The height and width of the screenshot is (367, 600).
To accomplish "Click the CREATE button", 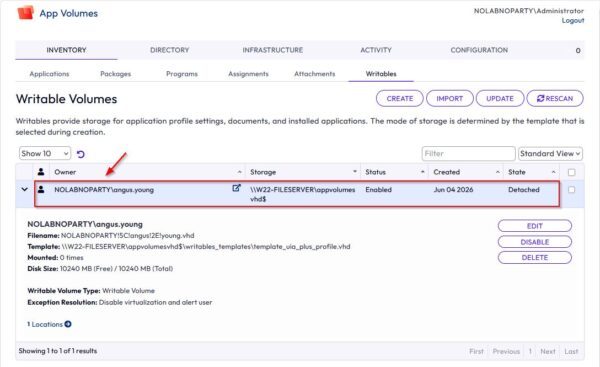I will click(399, 99).
